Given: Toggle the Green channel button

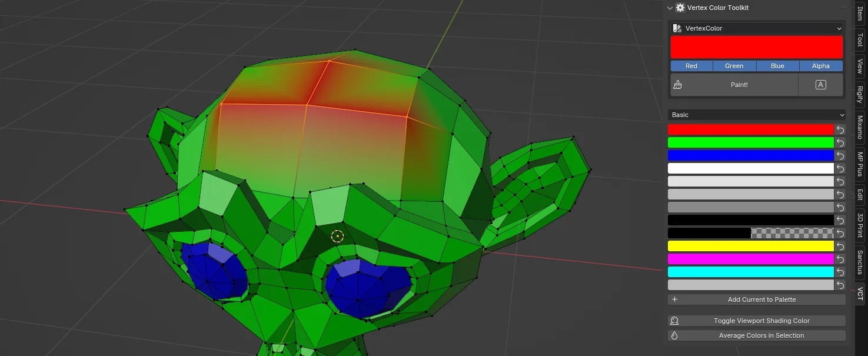Looking at the screenshot, I should coord(734,66).
